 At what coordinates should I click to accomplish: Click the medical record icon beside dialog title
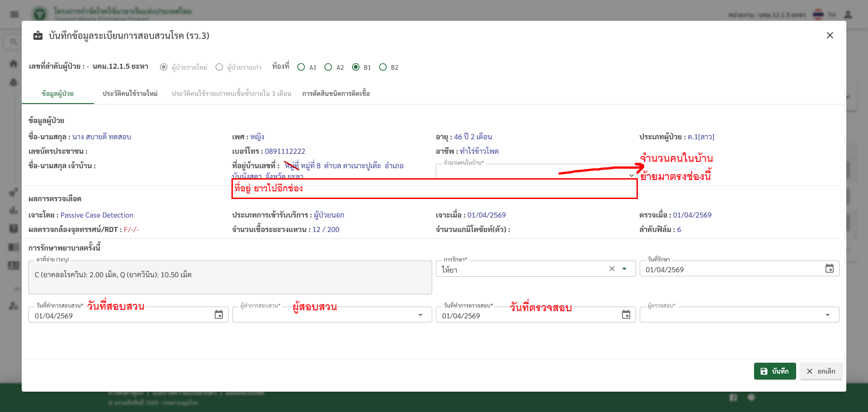[x=38, y=36]
